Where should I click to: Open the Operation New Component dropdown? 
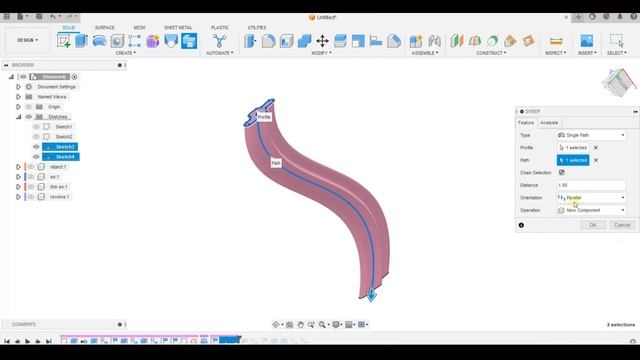pos(591,210)
